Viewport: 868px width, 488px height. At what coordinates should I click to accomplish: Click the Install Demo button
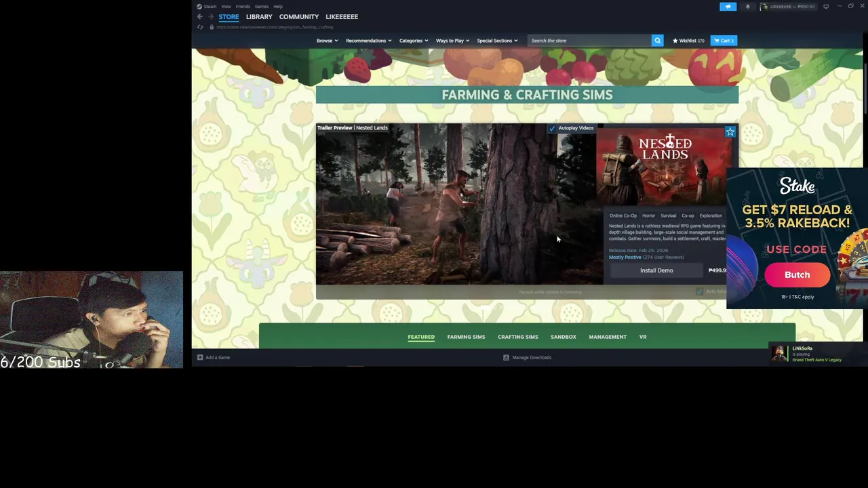[656, 270]
